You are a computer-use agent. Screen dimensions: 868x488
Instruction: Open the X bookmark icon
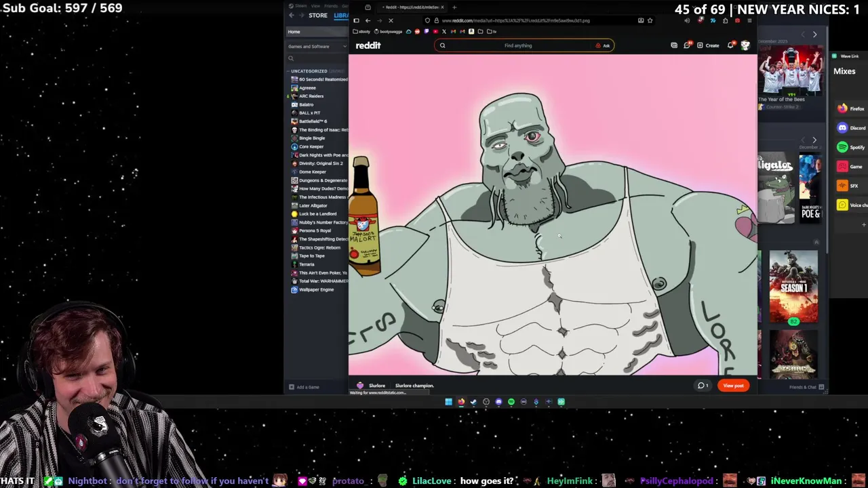tap(444, 31)
